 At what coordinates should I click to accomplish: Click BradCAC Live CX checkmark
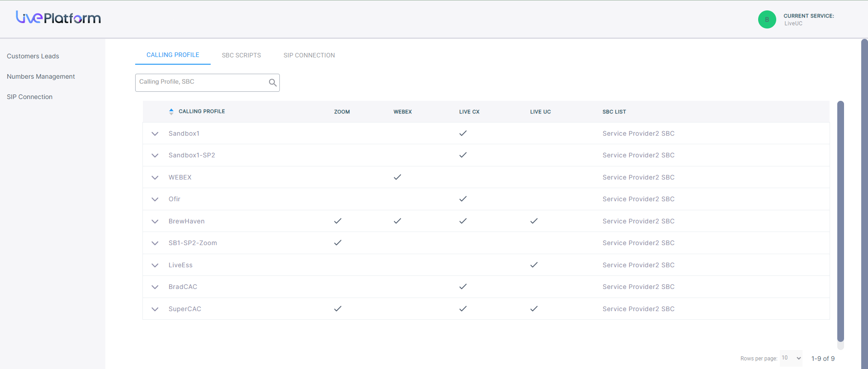[x=463, y=287]
